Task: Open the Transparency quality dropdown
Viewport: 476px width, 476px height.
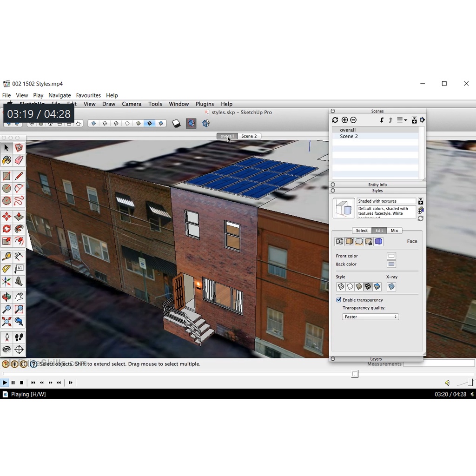Action: point(370,317)
